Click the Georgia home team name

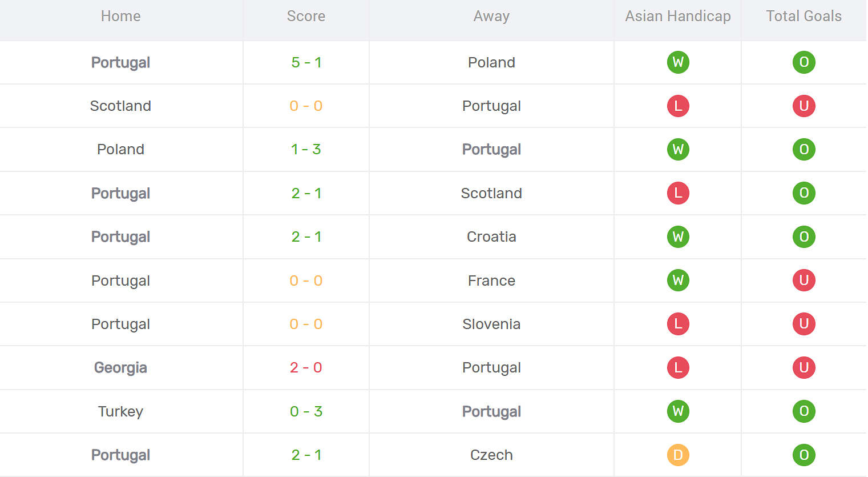pos(120,367)
